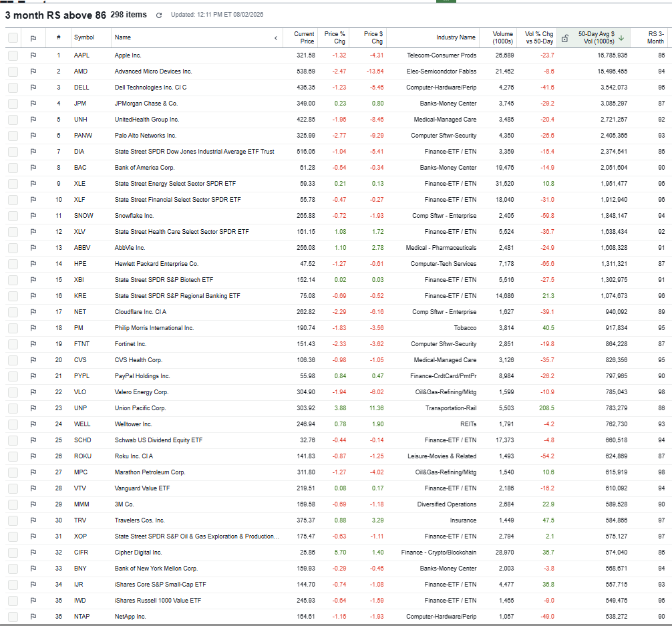Open the MPC symbol link
672x626 pixels.
point(81,472)
